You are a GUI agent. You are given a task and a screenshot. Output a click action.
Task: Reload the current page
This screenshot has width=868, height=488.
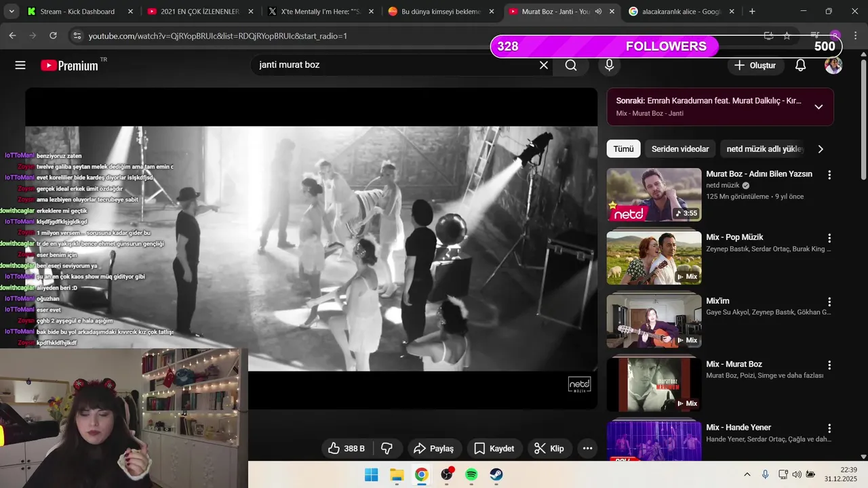click(52, 35)
